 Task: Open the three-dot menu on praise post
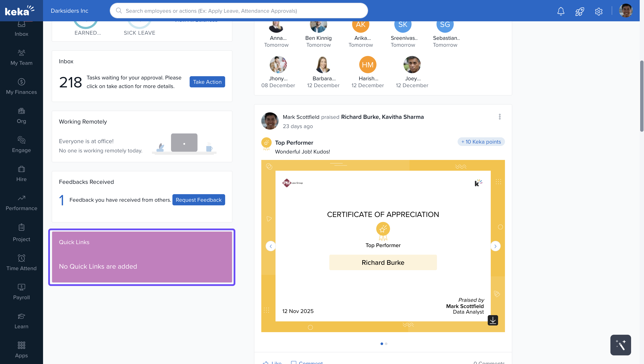(x=500, y=117)
